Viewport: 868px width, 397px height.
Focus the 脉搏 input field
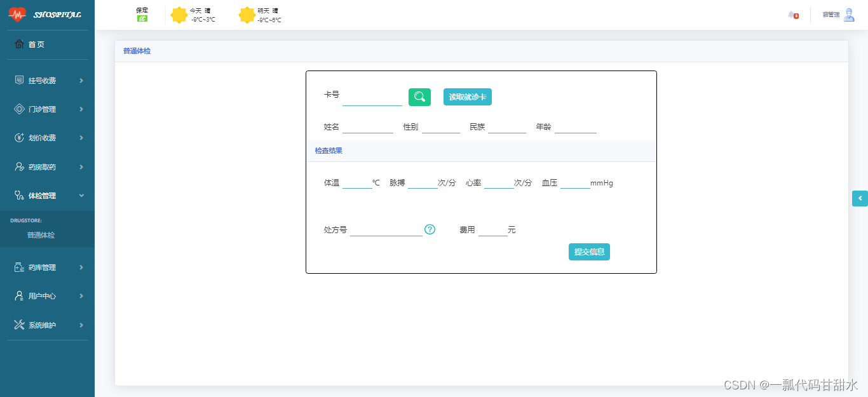pos(423,183)
